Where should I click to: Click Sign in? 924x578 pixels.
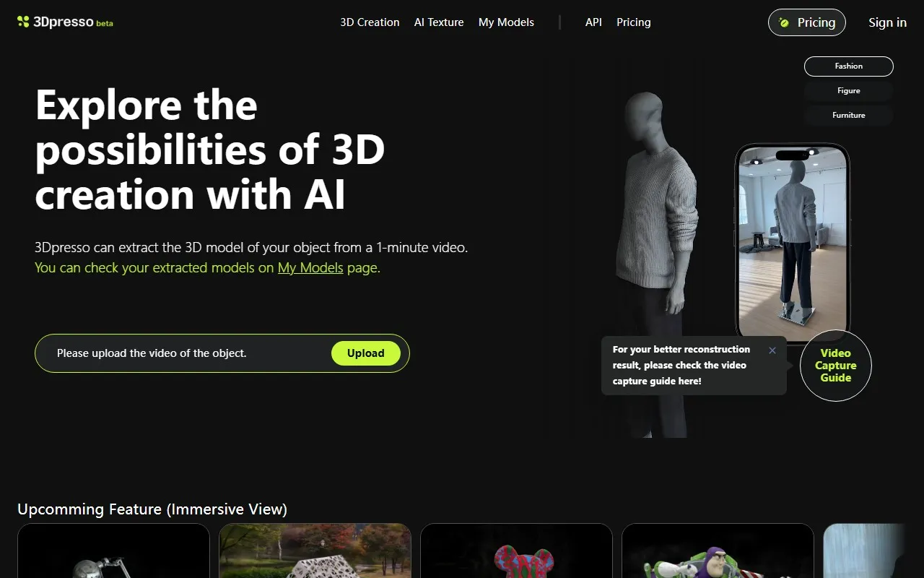887,22
